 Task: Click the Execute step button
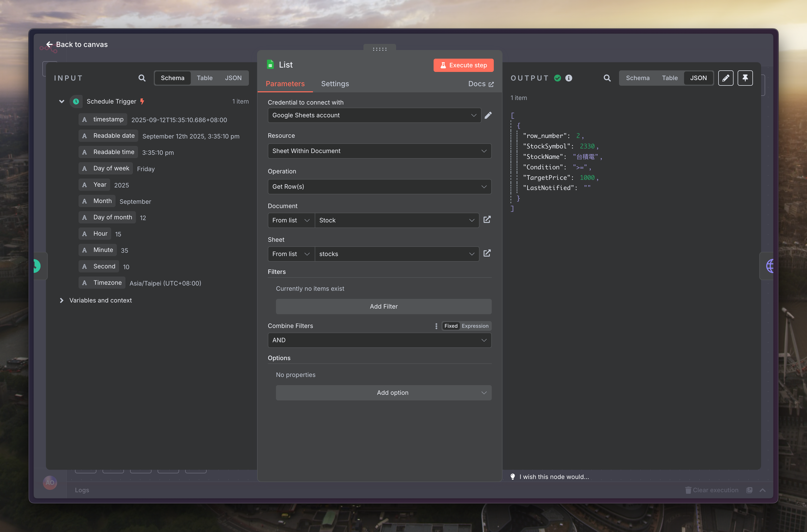(463, 65)
